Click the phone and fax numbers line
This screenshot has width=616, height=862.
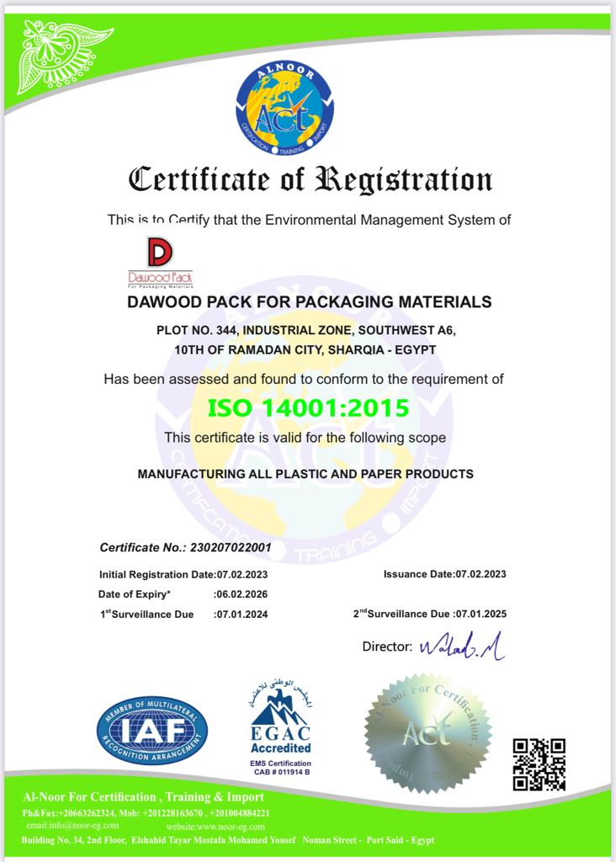146,813
